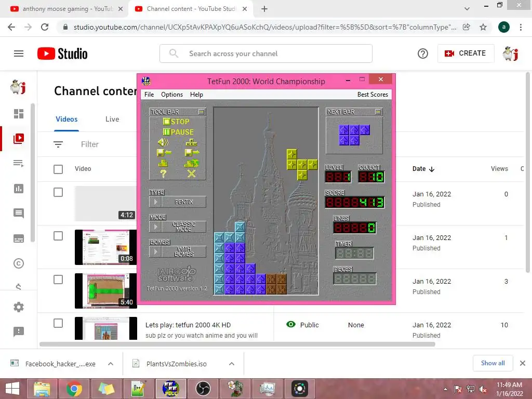
Task: Open File Explorer from the taskbar
Action: (42, 389)
